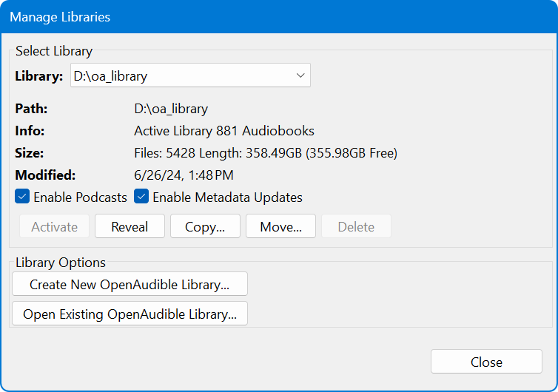
Task: Click the greyed-out Delete button
Action: [x=356, y=226]
